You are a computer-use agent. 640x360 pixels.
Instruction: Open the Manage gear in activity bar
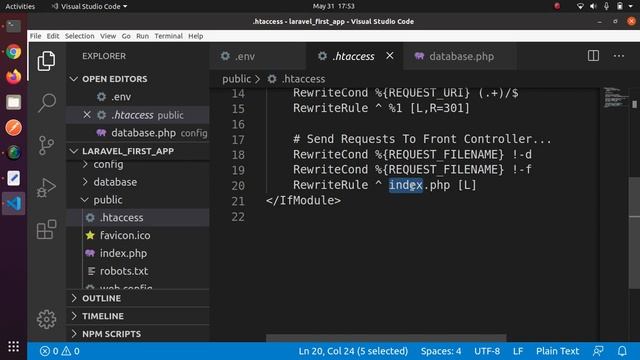coord(46,319)
